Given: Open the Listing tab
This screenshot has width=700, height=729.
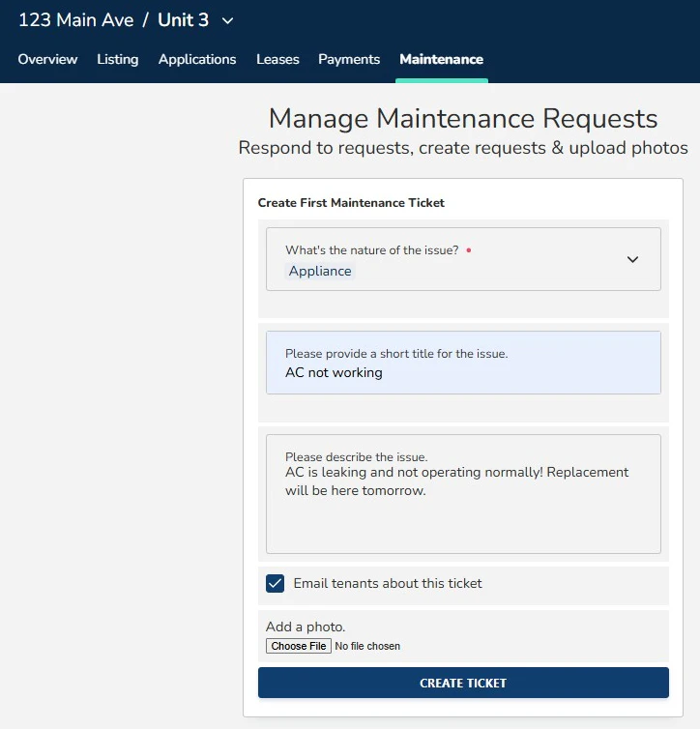Looking at the screenshot, I should tap(118, 59).
